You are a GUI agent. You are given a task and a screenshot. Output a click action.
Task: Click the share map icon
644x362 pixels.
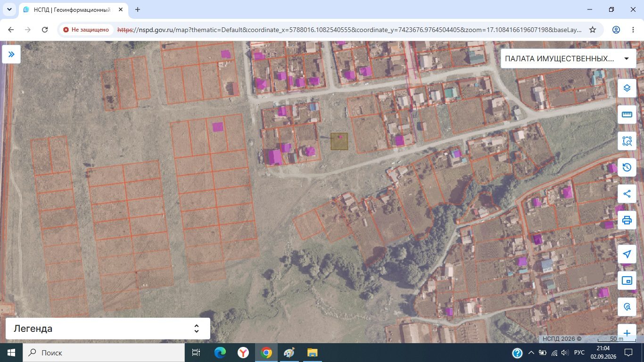pyautogui.click(x=627, y=194)
